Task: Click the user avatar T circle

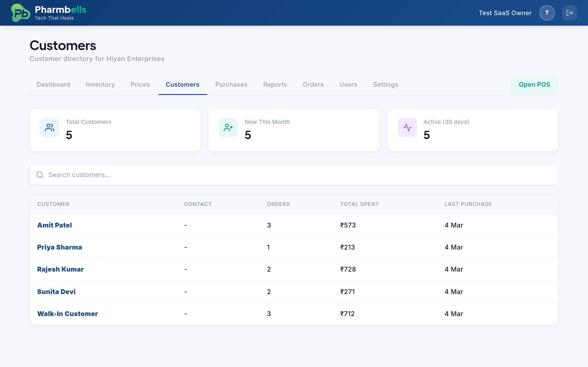Action: coord(547,13)
